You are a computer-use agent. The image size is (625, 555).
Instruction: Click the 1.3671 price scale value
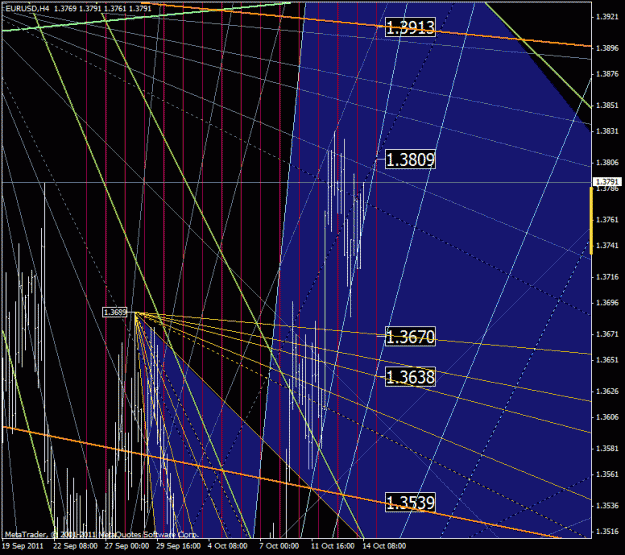point(607,334)
